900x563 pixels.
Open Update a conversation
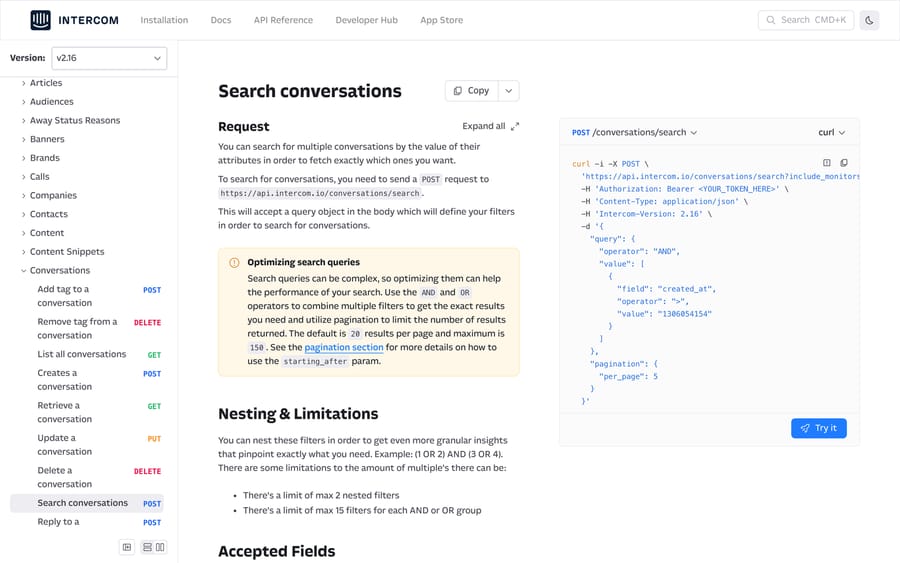(x=87, y=445)
